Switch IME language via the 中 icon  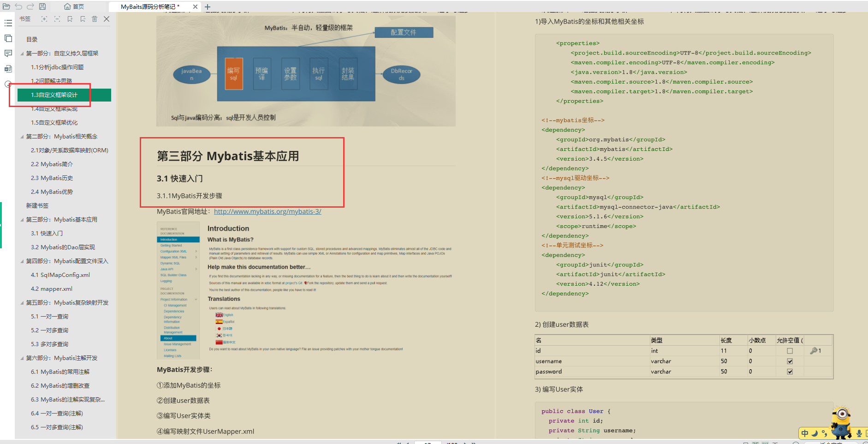805,433
